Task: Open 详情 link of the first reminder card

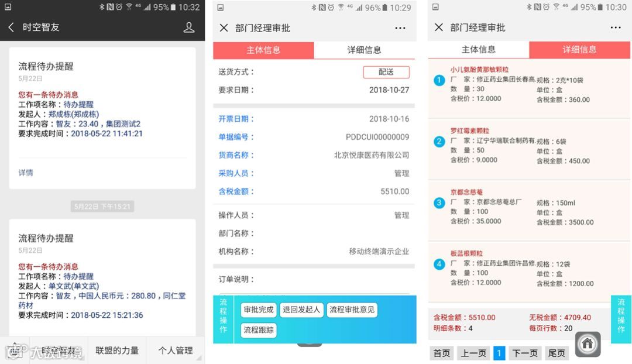Action: pos(26,173)
